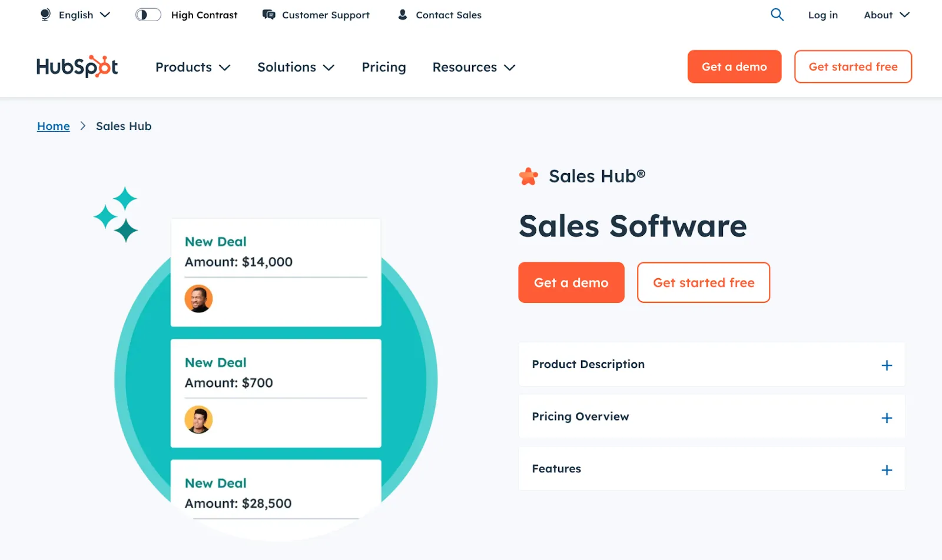Click Get started free below Sales Software

point(704,282)
